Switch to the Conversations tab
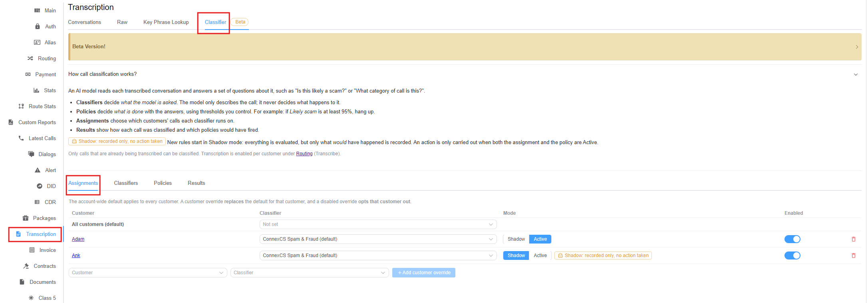868x303 pixels. 84,22
